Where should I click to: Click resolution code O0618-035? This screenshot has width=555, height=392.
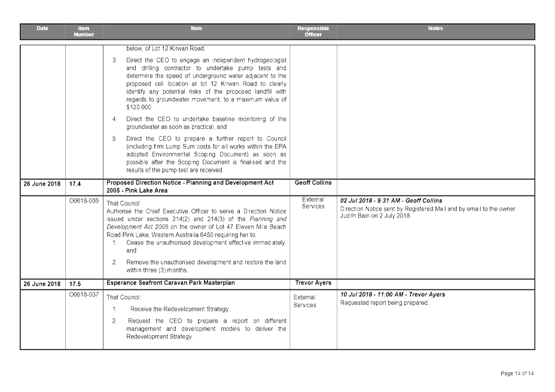(84, 201)
